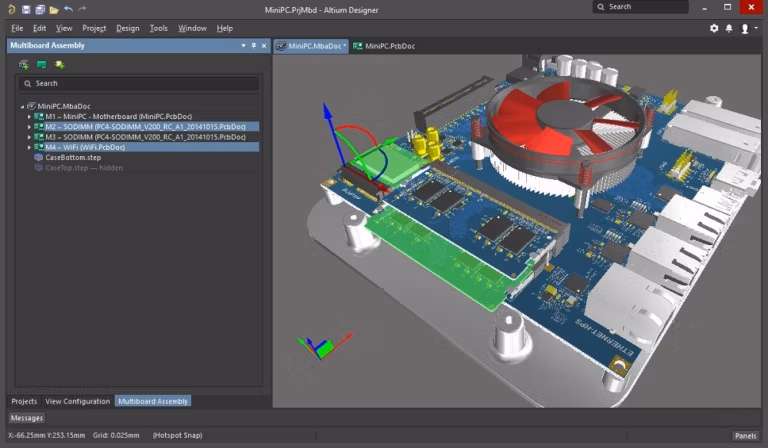Screen dimensions: 768x448
Task: Click the Altium Designer logo icon
Action: [12, 9]
